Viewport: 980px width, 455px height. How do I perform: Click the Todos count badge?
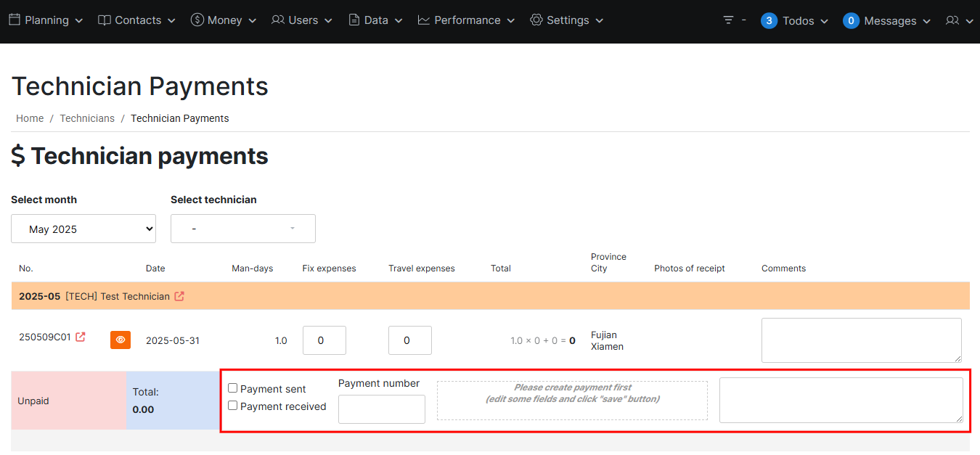pos(769,20)
